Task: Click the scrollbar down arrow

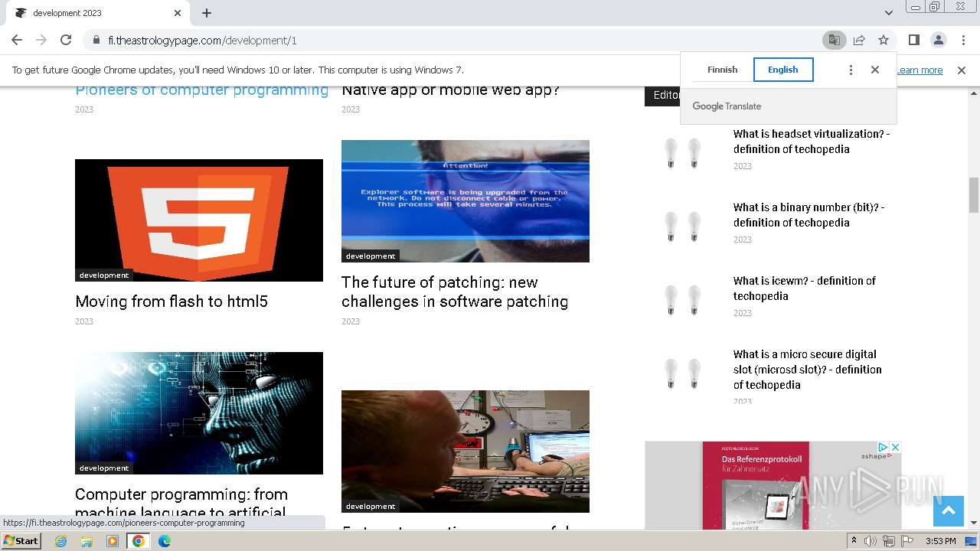Action: pyautogui.click(x=974, y=523)
